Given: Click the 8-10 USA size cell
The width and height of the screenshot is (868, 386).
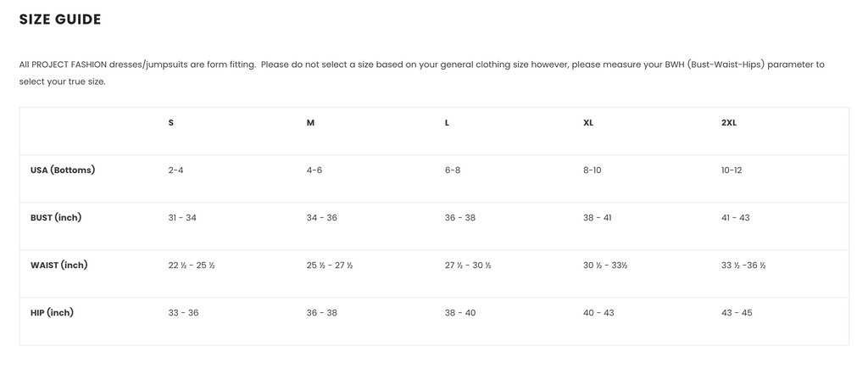Looking at the screenshot, I should (x=593, y=171).
